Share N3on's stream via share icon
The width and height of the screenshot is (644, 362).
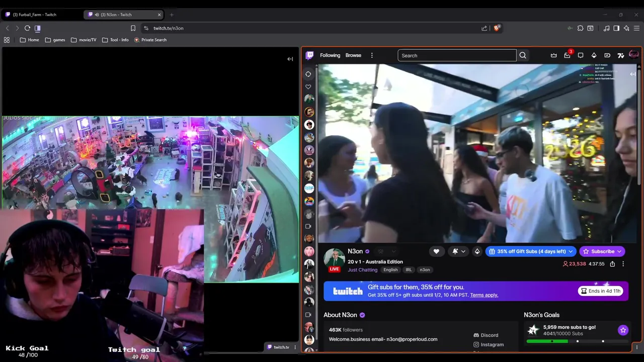click(612, 264)
